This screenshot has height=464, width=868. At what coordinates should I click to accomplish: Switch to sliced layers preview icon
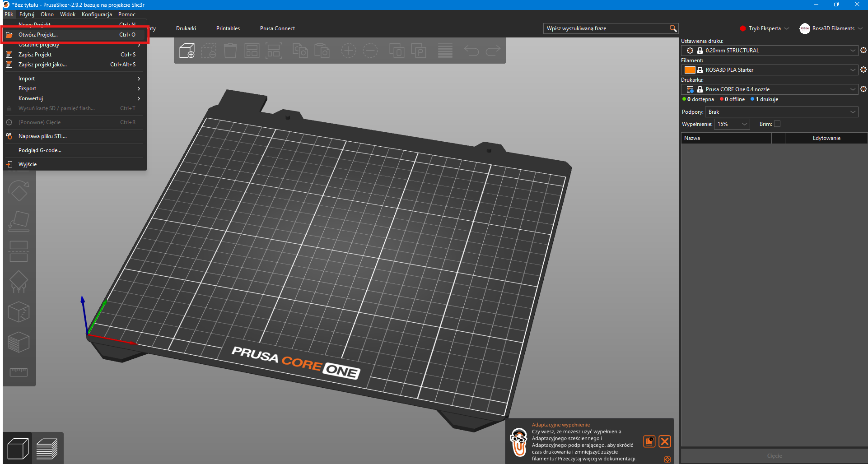tap(47, 449)
